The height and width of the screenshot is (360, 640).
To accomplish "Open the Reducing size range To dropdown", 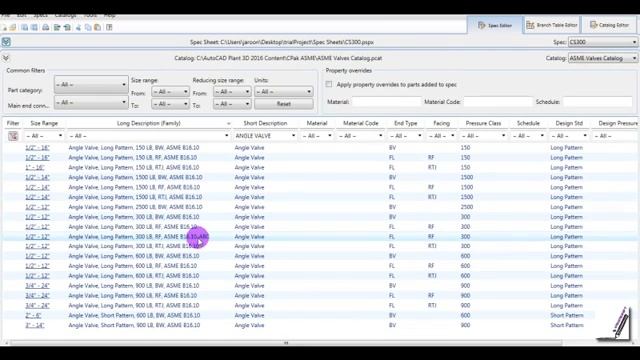I will click(x=232, y=104).
